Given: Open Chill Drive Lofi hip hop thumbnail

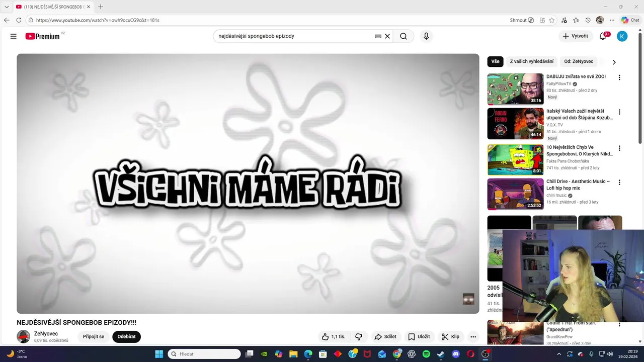Looking at the screenshot, I should (515, 194).
